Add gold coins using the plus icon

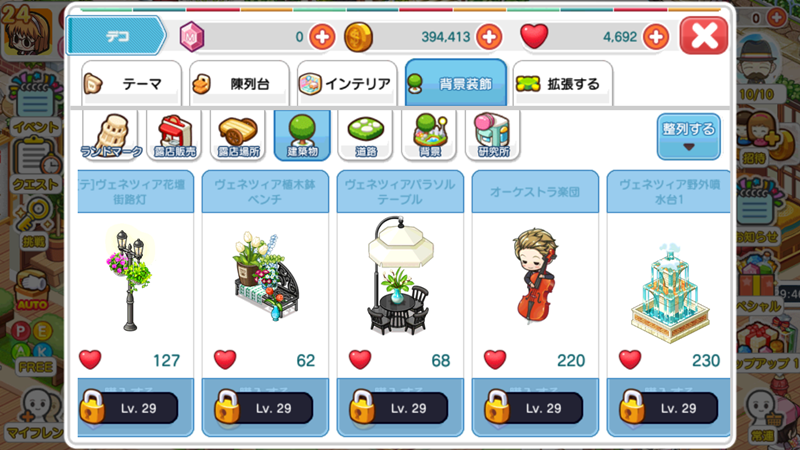tap(489, 37)
